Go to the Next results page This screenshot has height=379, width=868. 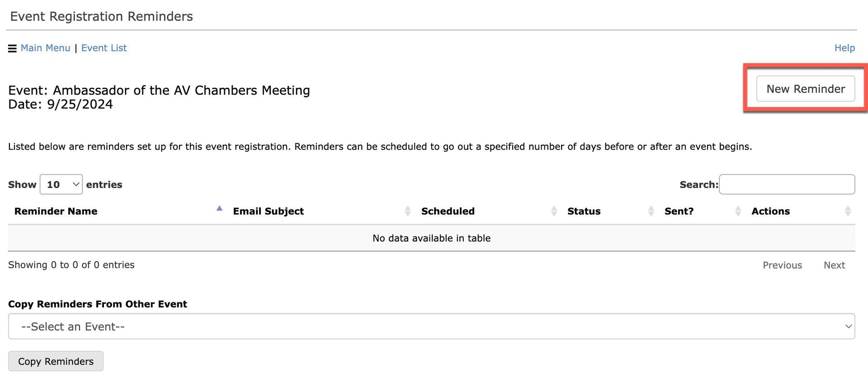coord(834,265)
